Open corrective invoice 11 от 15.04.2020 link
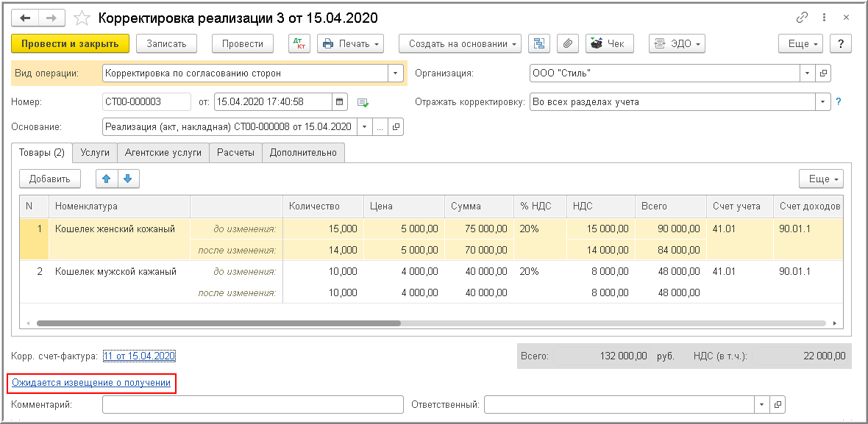 [x=139, y=356]
